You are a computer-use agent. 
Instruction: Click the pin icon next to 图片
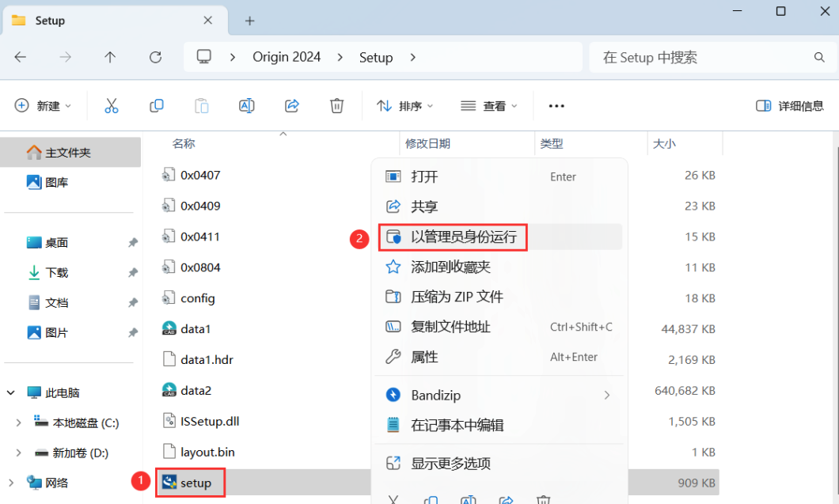[133, 333]
